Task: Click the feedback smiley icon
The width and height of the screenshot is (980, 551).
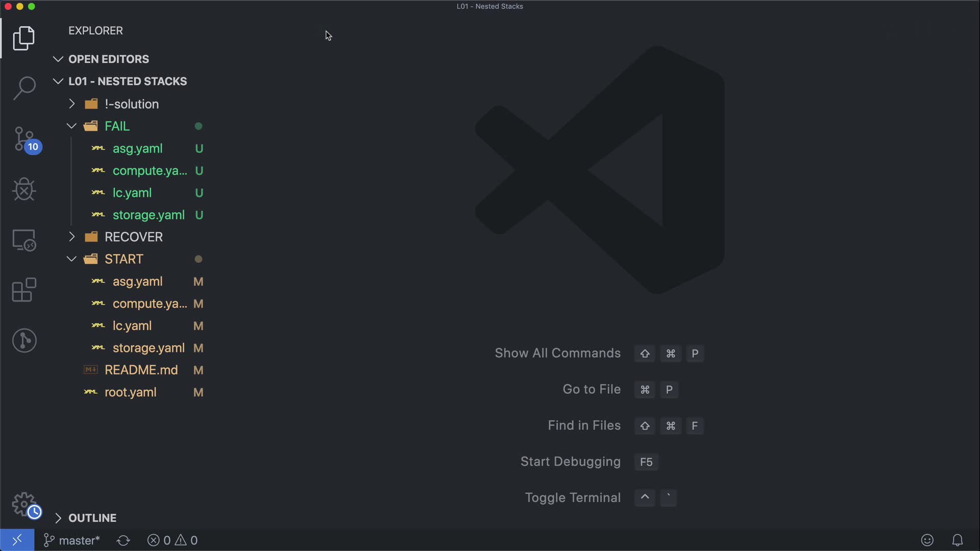Action: tap(927, 540)
